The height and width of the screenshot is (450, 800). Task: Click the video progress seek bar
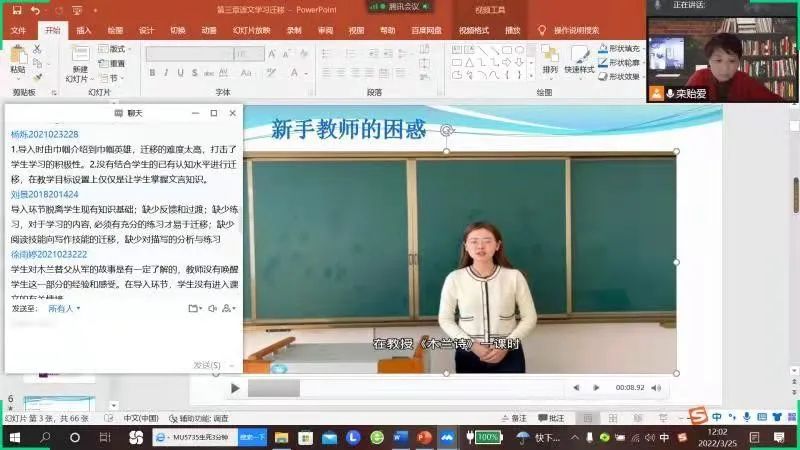[400, 388]
